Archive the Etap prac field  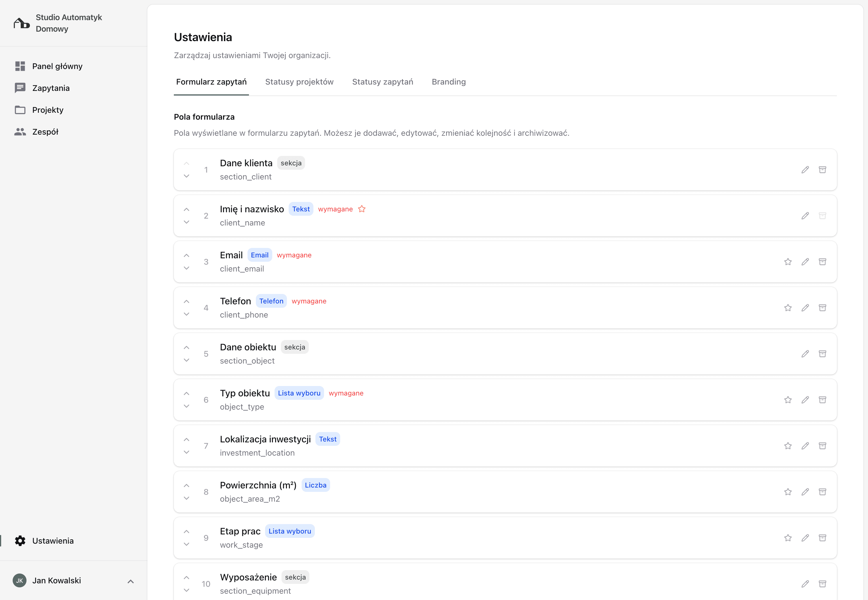coord(822,538)
